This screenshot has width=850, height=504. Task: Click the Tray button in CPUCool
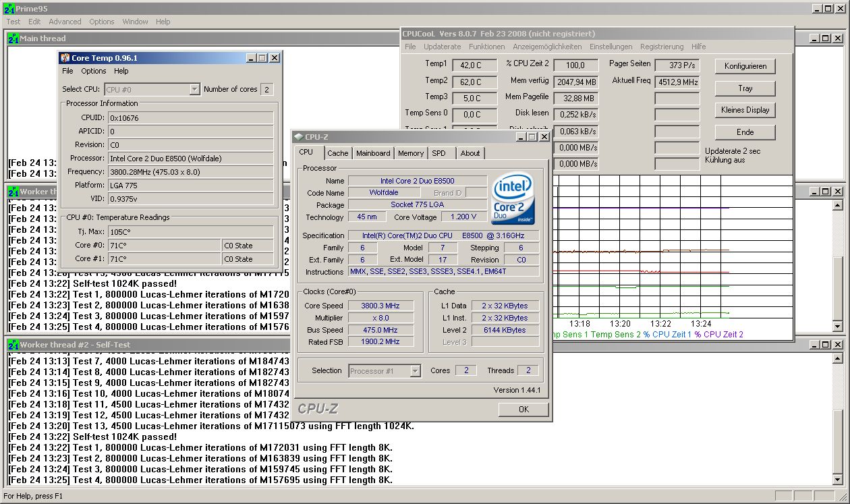pos(745,88)
